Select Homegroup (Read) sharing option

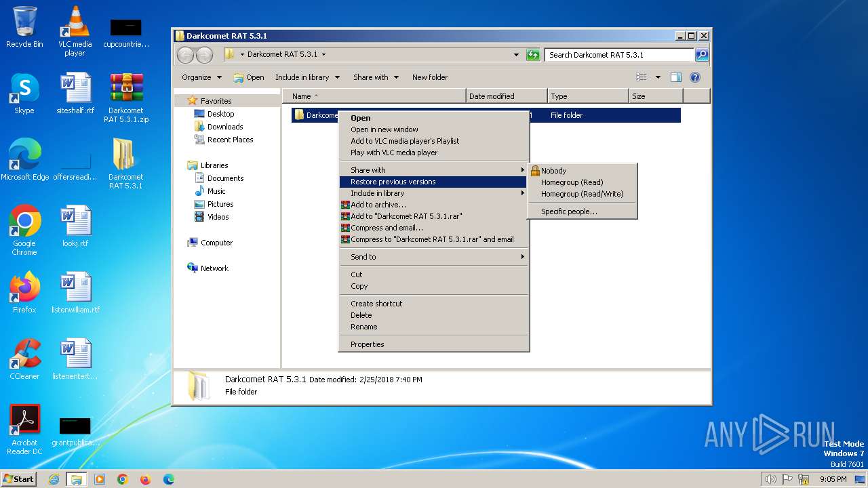(583, 182)
